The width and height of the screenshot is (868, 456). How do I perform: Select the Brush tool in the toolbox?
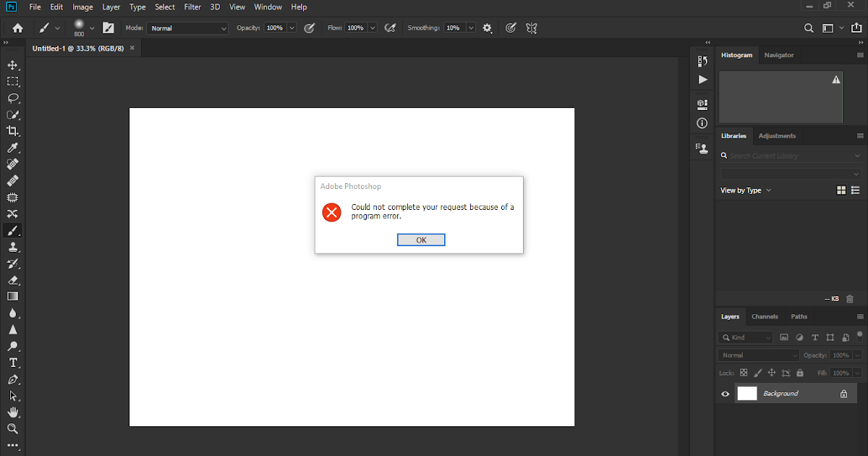pyautogui.click(x=12, y=231)
